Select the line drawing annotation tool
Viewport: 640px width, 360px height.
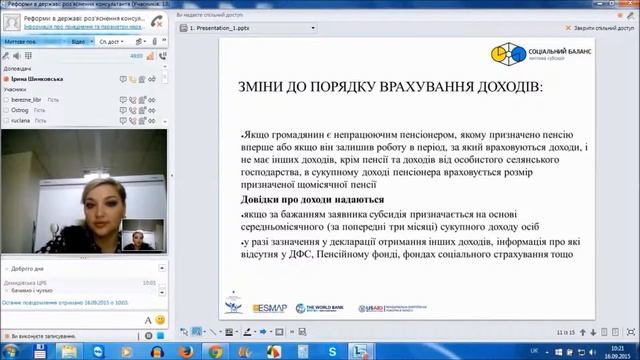coord(213,332)
